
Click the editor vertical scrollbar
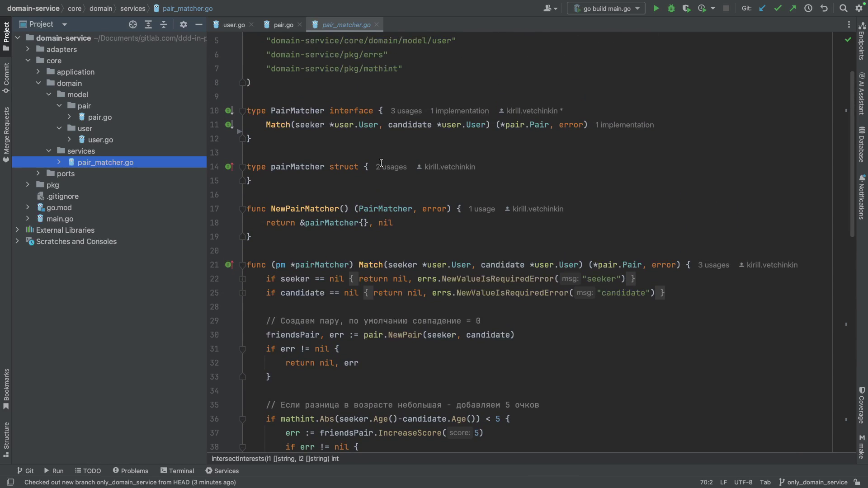coord(853,154)
